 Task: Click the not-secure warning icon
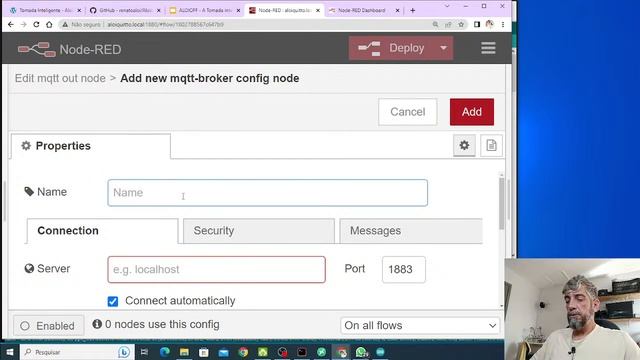point(65,24)
